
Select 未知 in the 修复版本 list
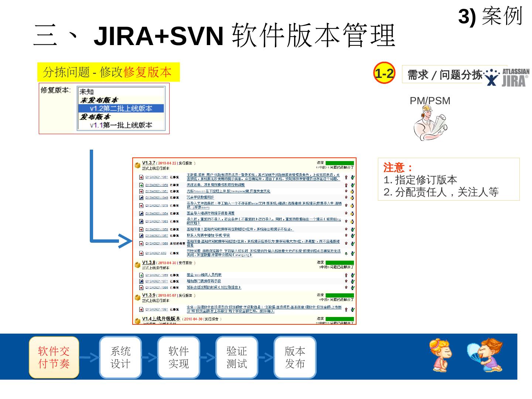click(121, 92)
